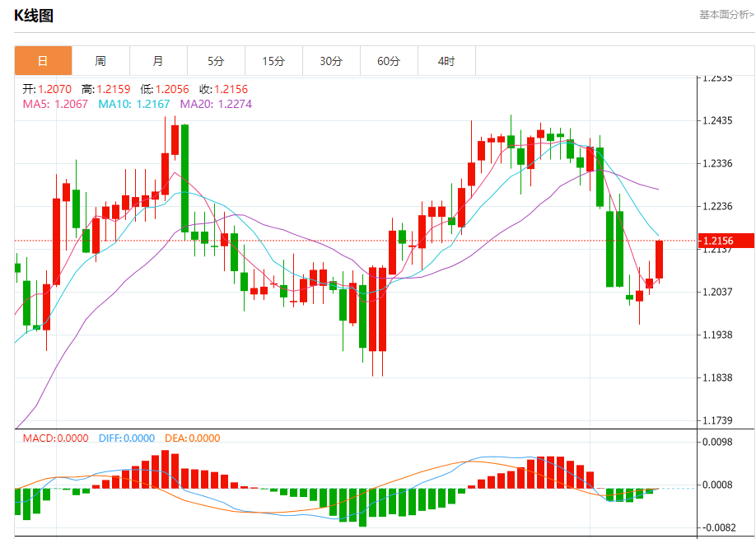This screenshot has width=756, height=539.
Task: Click the 1.1739 price axis label
Action: coord(717,420)
